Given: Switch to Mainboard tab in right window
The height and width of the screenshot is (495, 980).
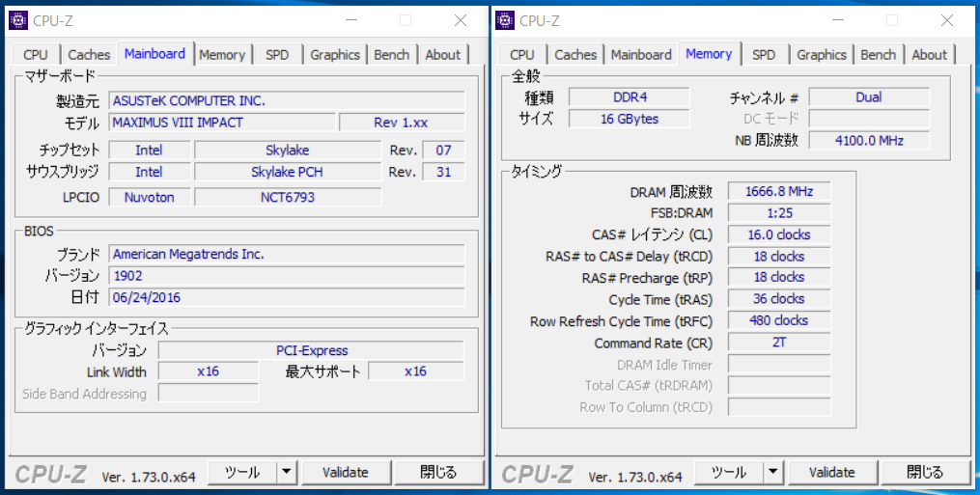Looking at the screenshot, I should pyautogui.click(x=642, y=54).
